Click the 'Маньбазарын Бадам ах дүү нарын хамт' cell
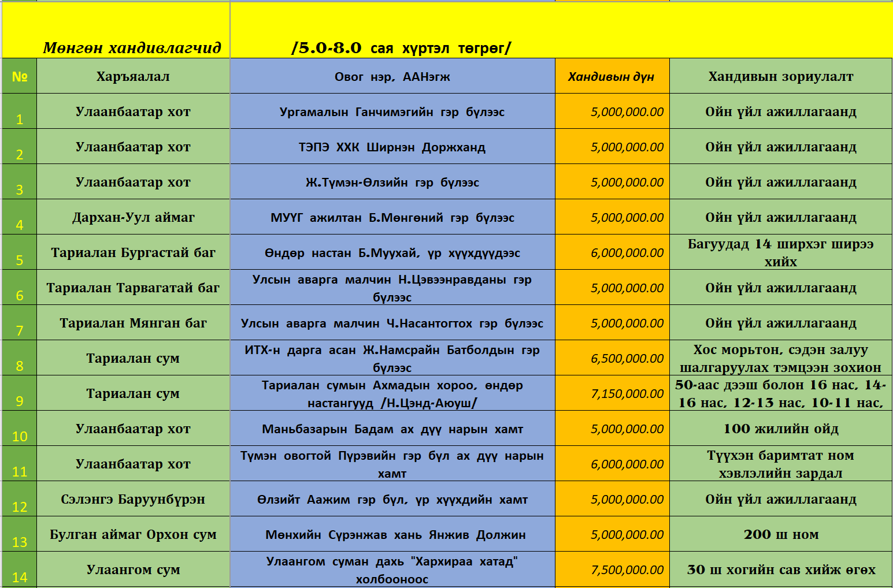This screenshot has height=588, width=893. coord(392,429)
